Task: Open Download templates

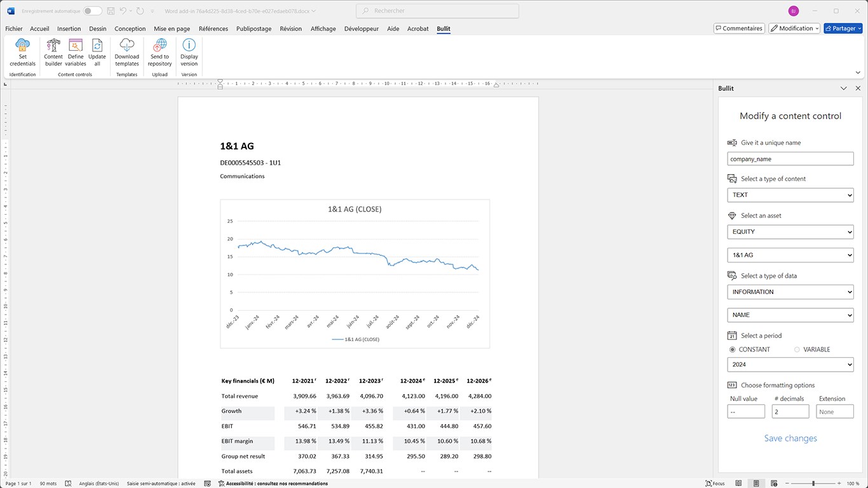Action: click(127, 52)
